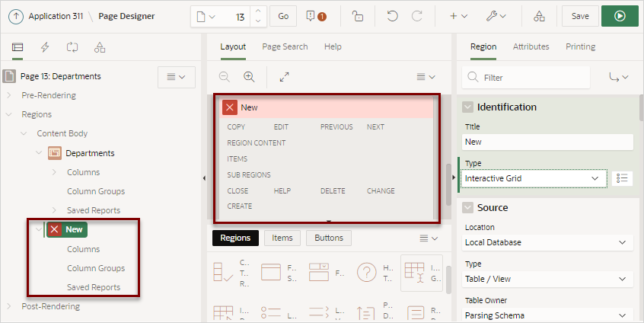
Task: Expand the Pre-Rendering node
Action: pyautogui.click(x=9, y=95)
